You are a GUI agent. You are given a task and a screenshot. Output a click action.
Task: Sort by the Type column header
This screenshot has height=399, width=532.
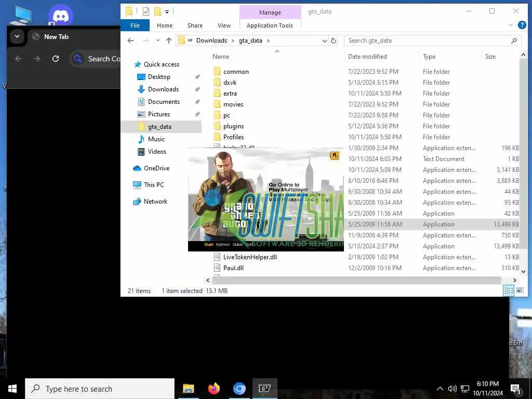click(429, 57)
